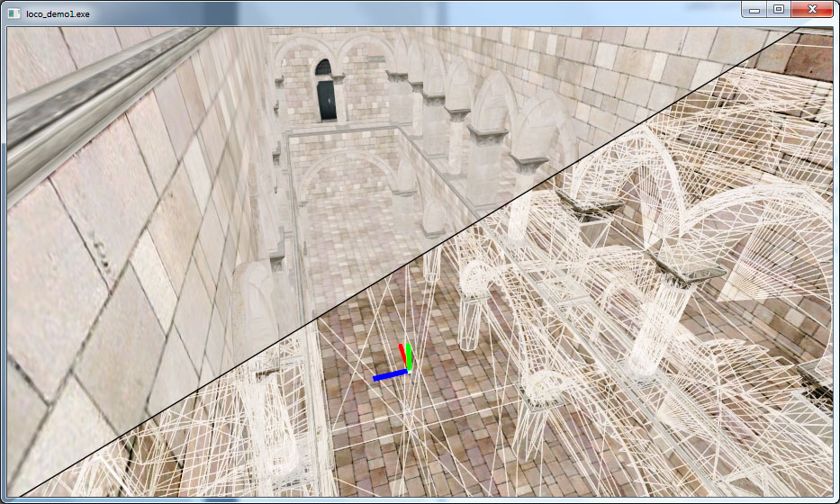Maximize the loco_demo1.exe window

coord(779,9)
